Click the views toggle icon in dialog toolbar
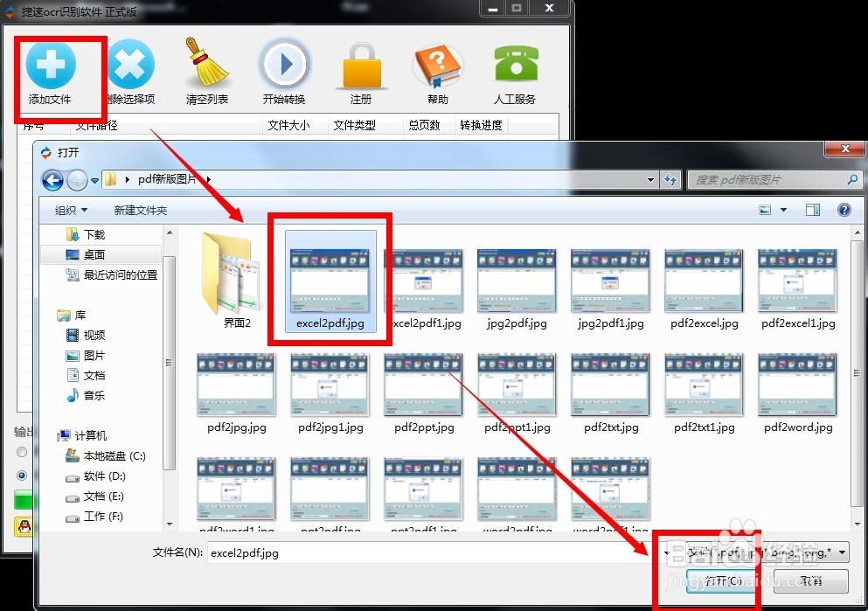The height and width of the screenshot is (611, 868). click(x=764, y=209)
